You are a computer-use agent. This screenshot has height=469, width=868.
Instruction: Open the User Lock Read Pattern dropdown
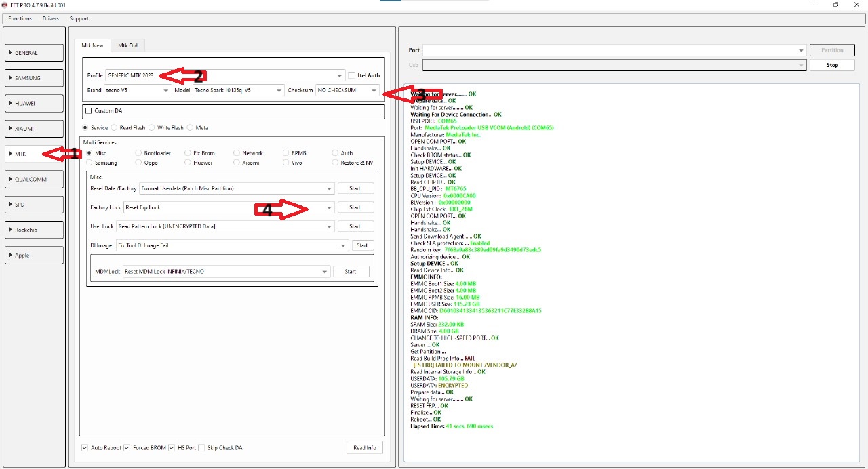click(225, 226)
